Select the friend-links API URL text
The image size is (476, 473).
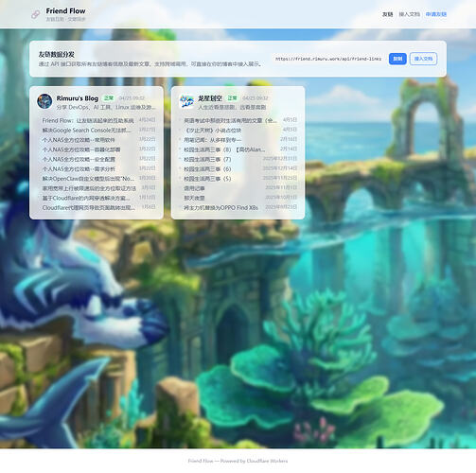(x=328, y=59)
